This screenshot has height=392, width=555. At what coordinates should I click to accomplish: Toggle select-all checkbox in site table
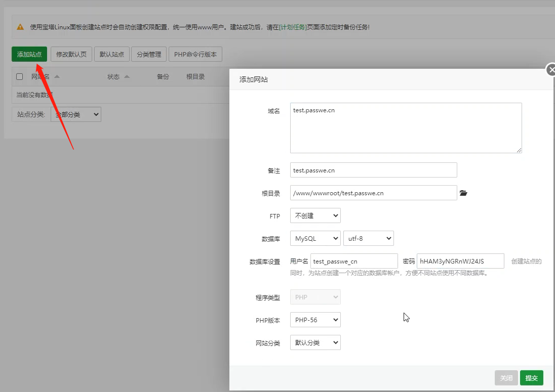[x=19, y=77]
